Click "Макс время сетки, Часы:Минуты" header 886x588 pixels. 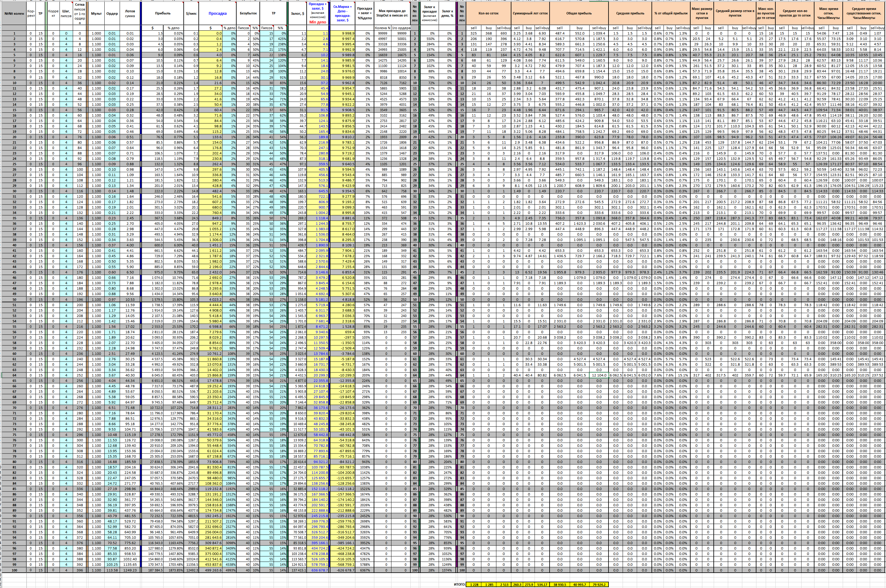click(x=828, y=14)
